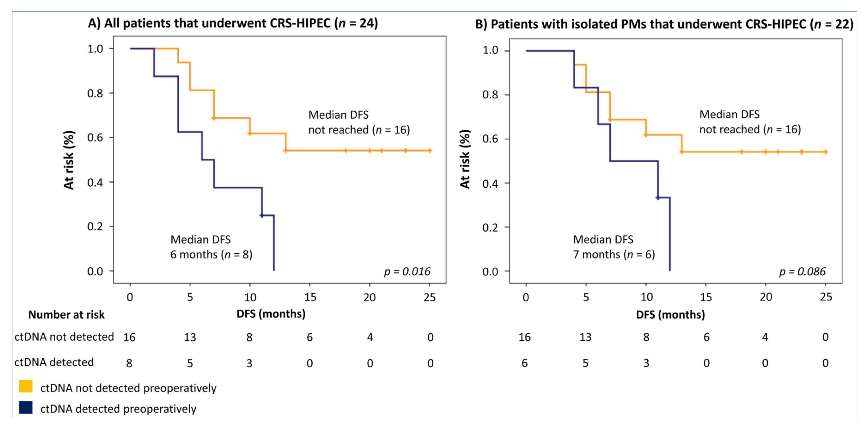Select the p = 0.016 value
Image resolution: width=868 pixels, height=432 pixels.
(407, 271)
